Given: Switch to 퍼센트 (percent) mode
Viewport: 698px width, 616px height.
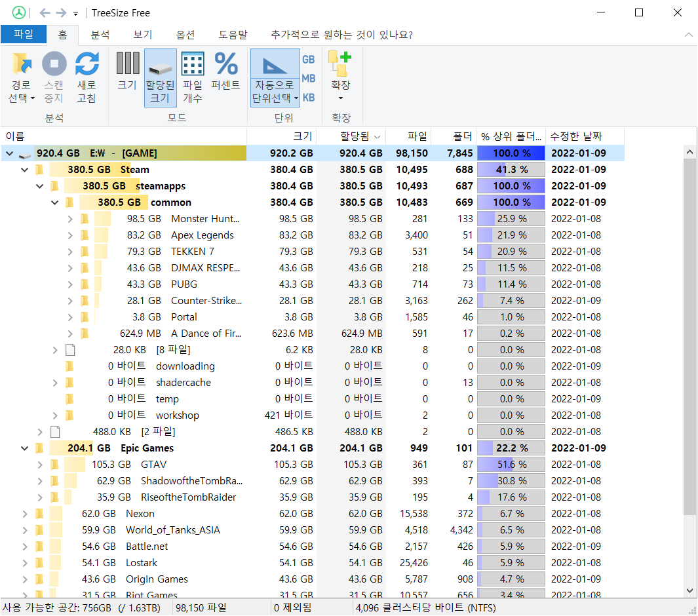Looking at the screenshot, I should click(225, 71).
